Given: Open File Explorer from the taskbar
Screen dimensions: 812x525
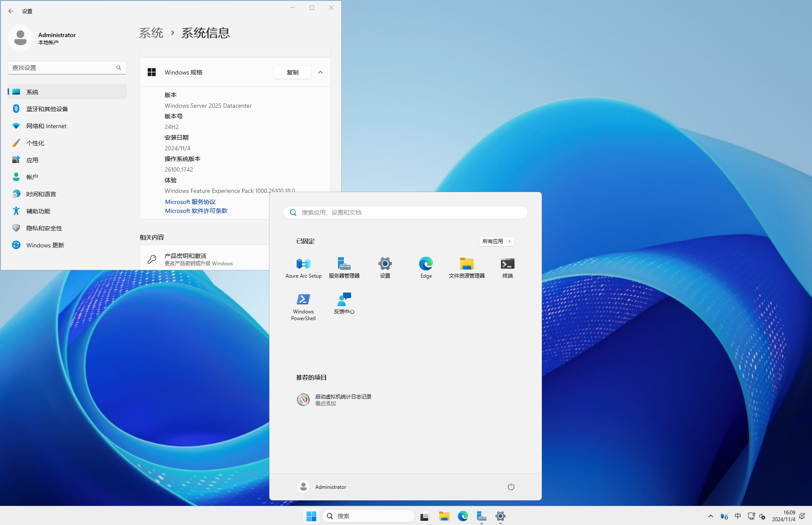Looking at the screenshot, I should (444, 516).
